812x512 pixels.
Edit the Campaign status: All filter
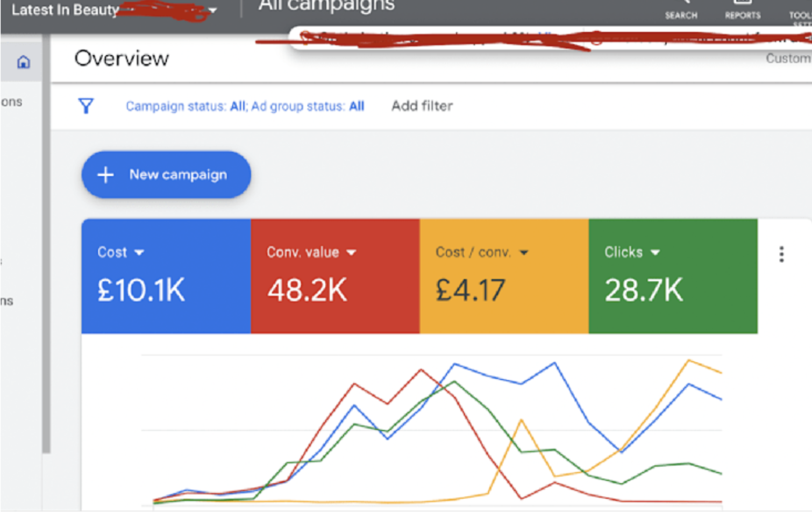tap(186, 106)
